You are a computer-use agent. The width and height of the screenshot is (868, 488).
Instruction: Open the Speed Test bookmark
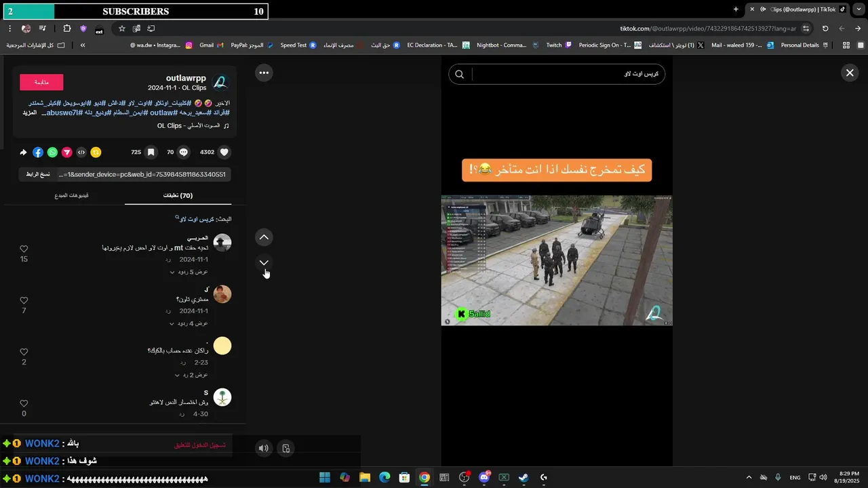coord(298,45)
